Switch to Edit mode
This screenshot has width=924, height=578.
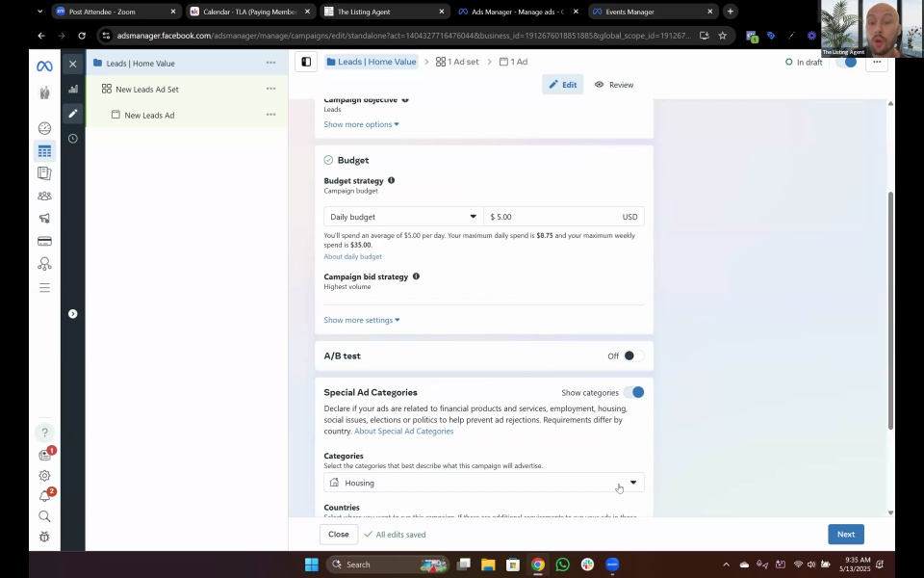[x=563, y=85]
